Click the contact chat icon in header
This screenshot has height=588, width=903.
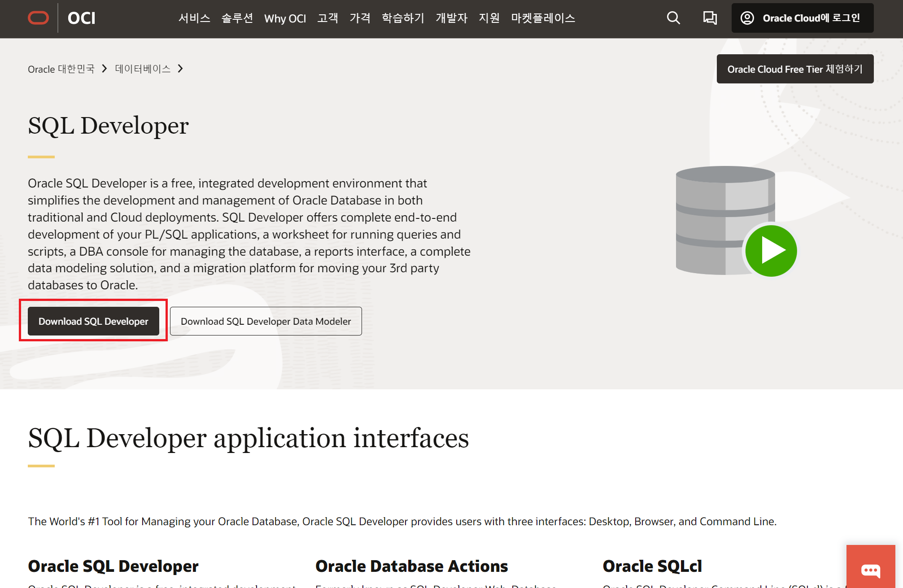click(709, 18)
